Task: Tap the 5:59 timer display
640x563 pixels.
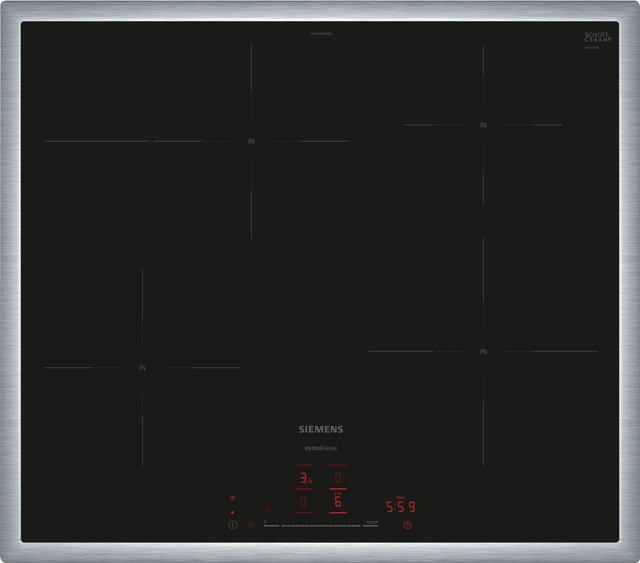Action: pos(401,507)
